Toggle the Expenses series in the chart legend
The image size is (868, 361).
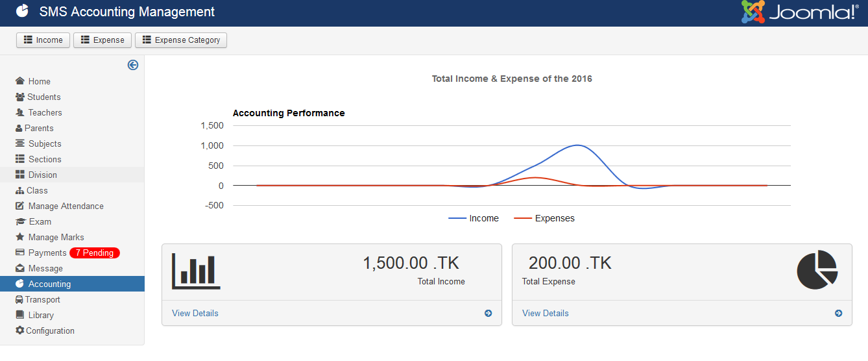coord(544,219)
